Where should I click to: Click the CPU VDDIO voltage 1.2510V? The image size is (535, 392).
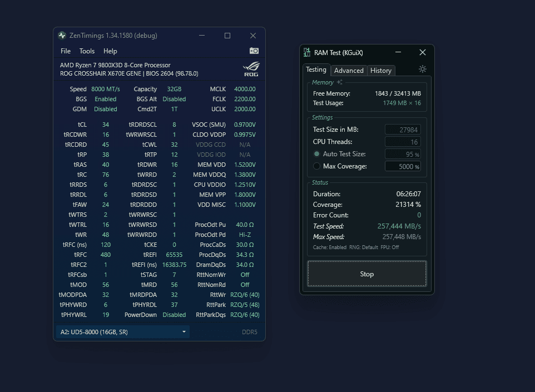coord(245,185)
